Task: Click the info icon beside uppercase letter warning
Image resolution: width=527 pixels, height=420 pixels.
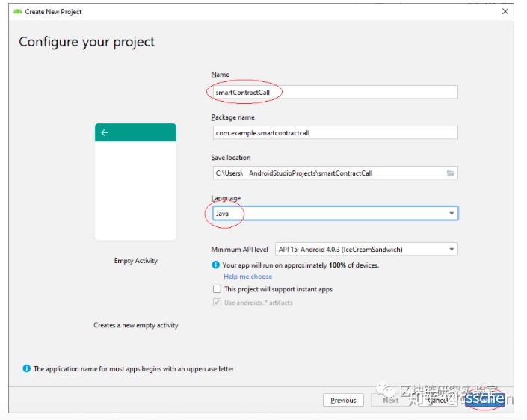Action: click(27, 368)
